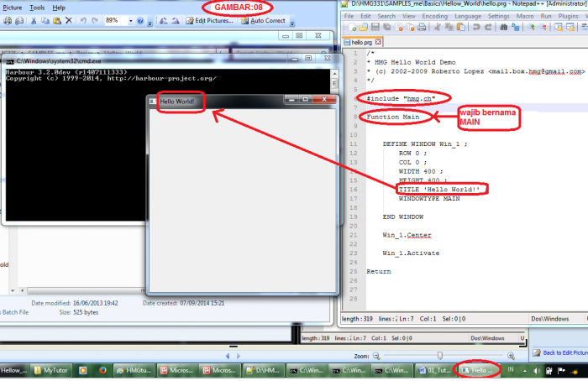This screenshot has width=588, height=381.
Task: Click the synchronize horizontal scrolling icon
Action: click(570, 27)
